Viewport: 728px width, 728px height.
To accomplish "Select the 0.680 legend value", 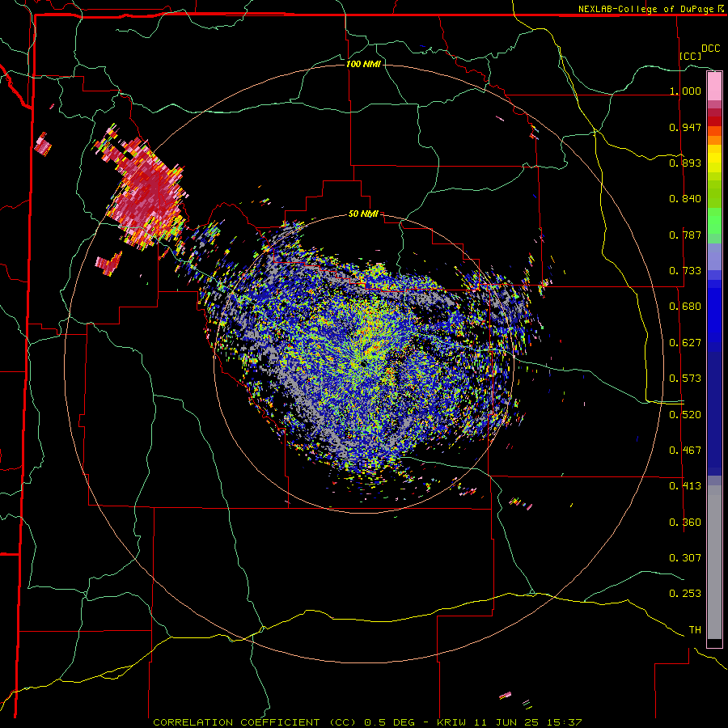I will click(685, 307).
